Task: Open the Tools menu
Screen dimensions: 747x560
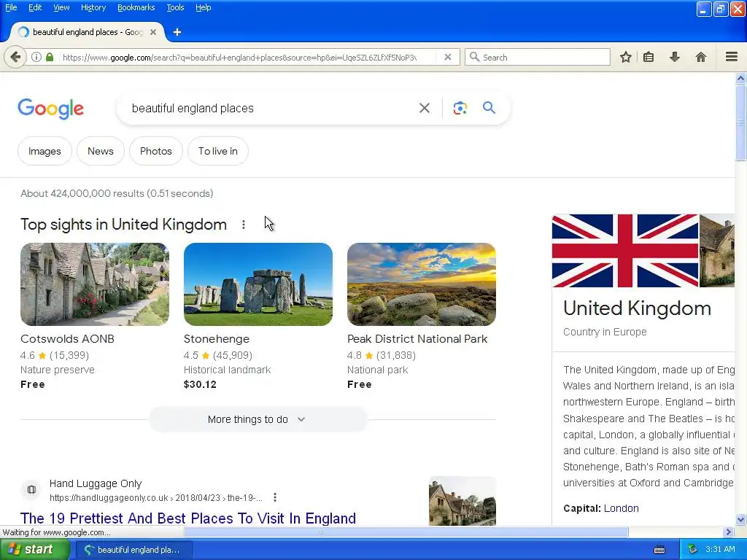Action: 175,7
